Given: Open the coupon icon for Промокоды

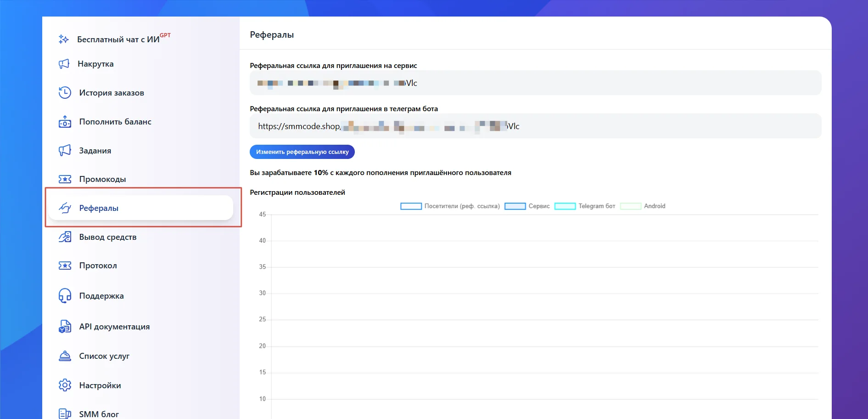Looking at the screenshot, I should coord(65,179).
